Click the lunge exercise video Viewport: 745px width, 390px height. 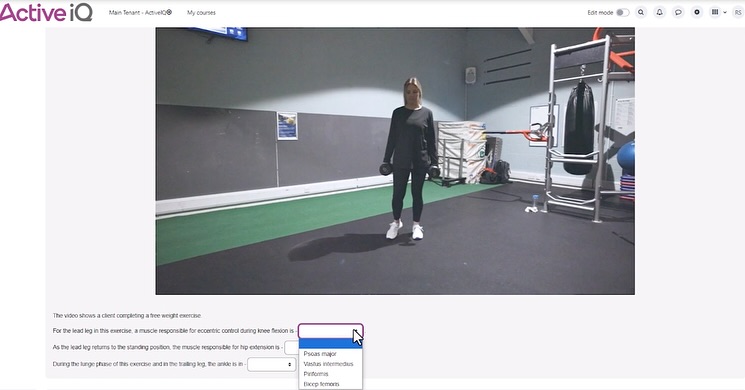[395, 161]
